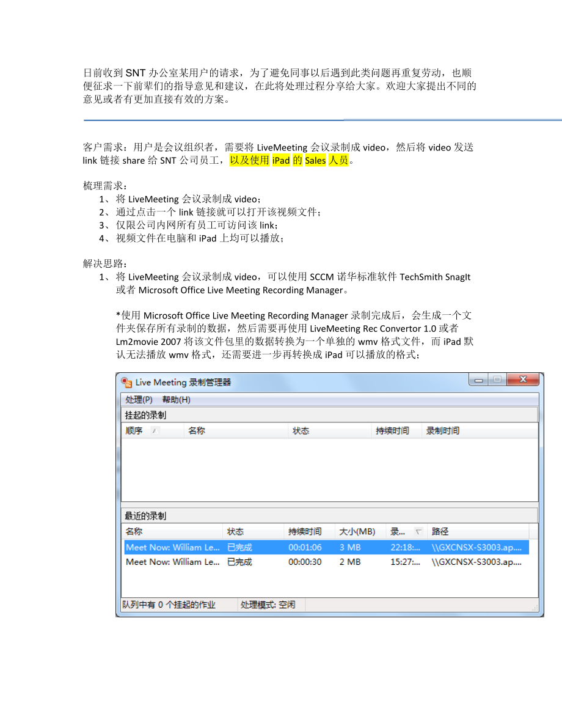
Task: Click the 2 MB size cell
Action: coord(350,562)
